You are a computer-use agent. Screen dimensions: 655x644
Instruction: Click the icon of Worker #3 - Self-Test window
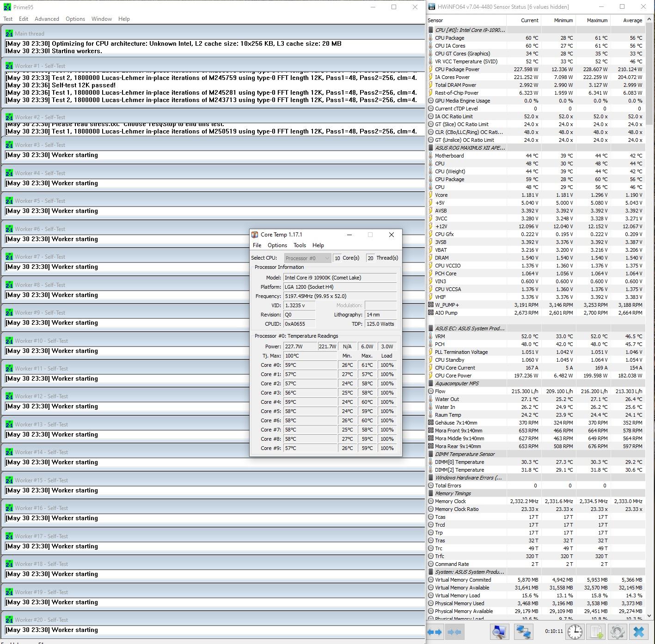pos(9,145)
